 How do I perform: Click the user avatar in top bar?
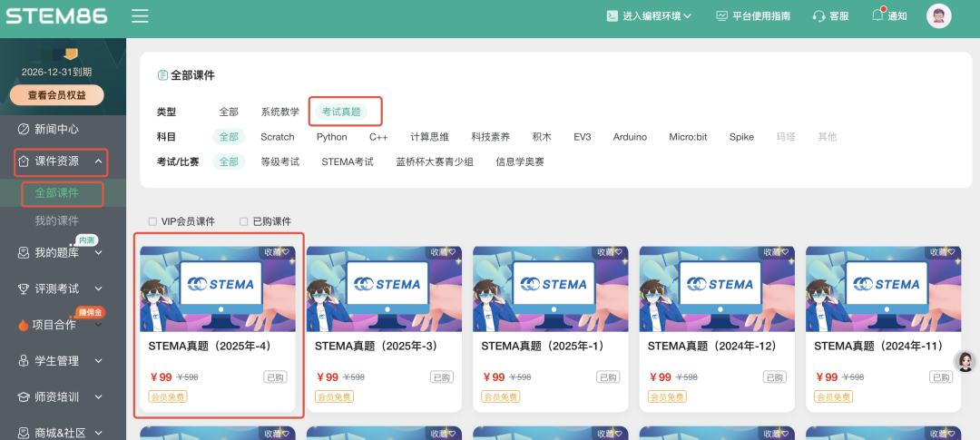pos(938,15)
